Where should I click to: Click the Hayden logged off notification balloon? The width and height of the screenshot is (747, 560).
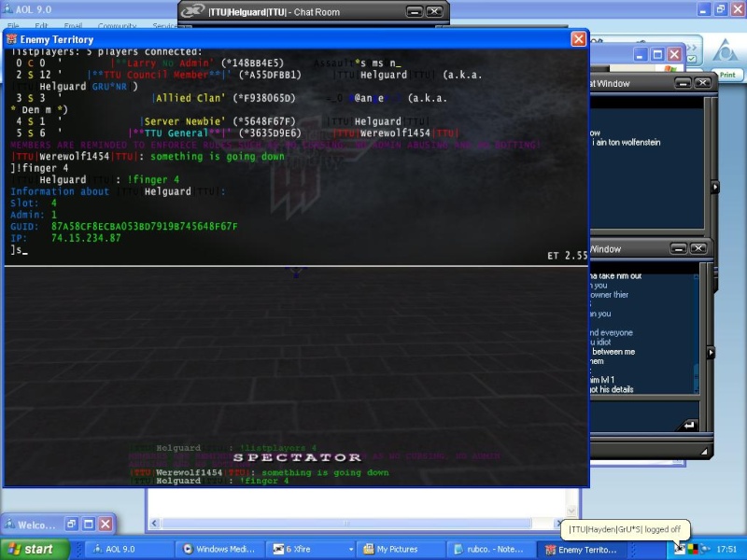point(625,529)
